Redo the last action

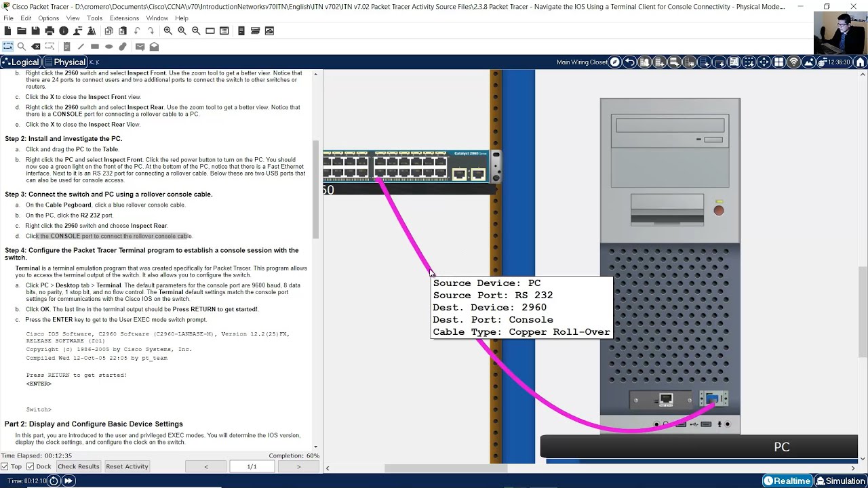click(151, 31)
